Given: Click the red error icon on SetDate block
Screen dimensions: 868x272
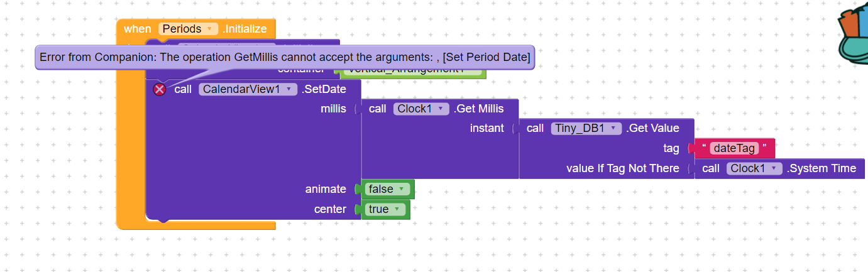Looking at the screenshot, I should [160, 89].
